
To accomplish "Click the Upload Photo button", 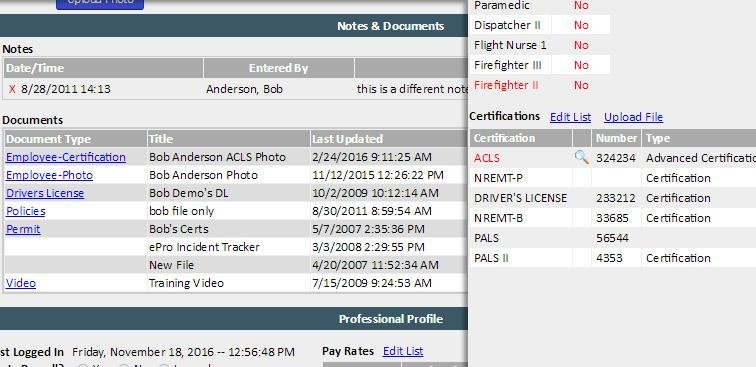I will (x=100, y=3).
